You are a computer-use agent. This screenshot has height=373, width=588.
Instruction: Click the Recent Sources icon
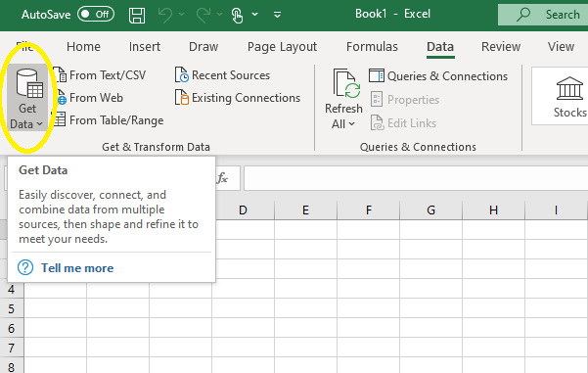182,75
